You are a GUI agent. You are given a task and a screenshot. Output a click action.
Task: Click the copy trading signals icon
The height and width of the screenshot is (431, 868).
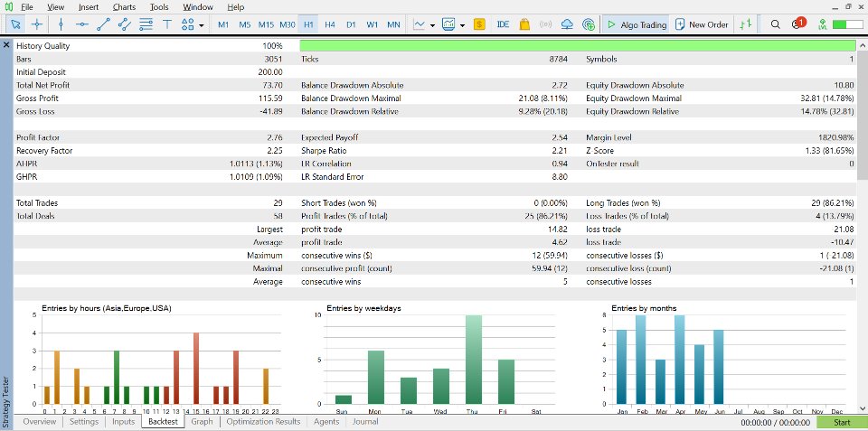coord(589,24)
